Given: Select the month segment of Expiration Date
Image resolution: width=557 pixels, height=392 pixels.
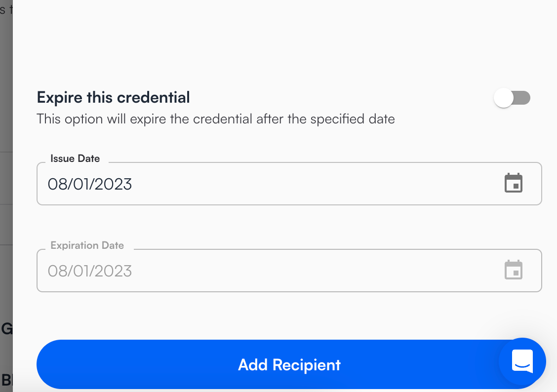Looking at the screenshot, I should [x=56, y=271].
